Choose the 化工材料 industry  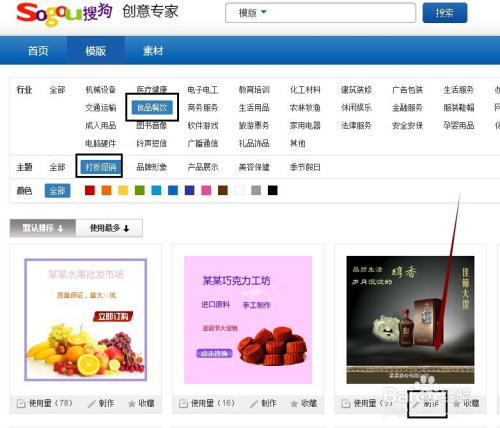point(305,90)
